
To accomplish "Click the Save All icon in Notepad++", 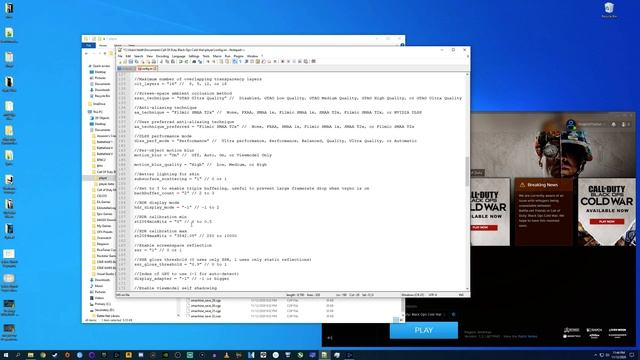I will click(x=136, y=62).
